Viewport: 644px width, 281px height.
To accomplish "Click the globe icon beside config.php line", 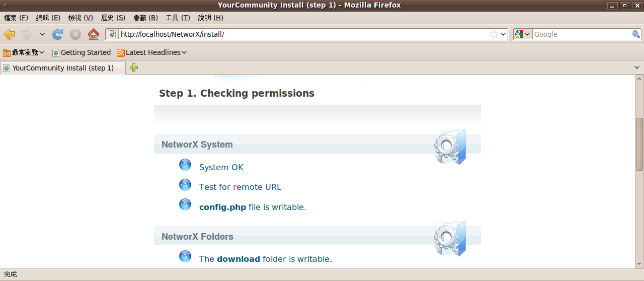I will 185,204.
